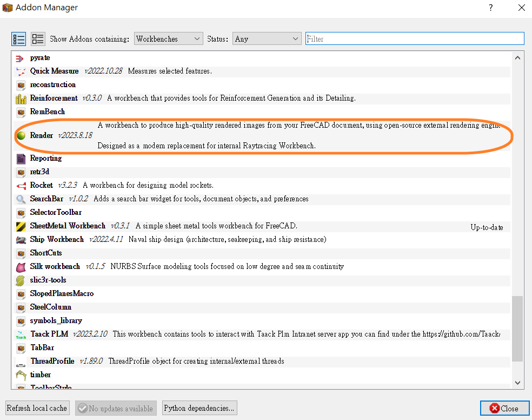Select the Reporting addon name
Screen dimensions: 532x420
[46, 158]
